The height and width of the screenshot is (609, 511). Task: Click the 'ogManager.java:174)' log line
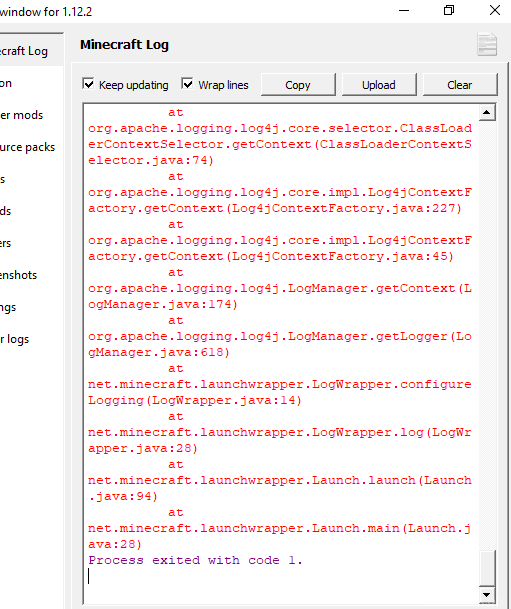tap(163, 304)
